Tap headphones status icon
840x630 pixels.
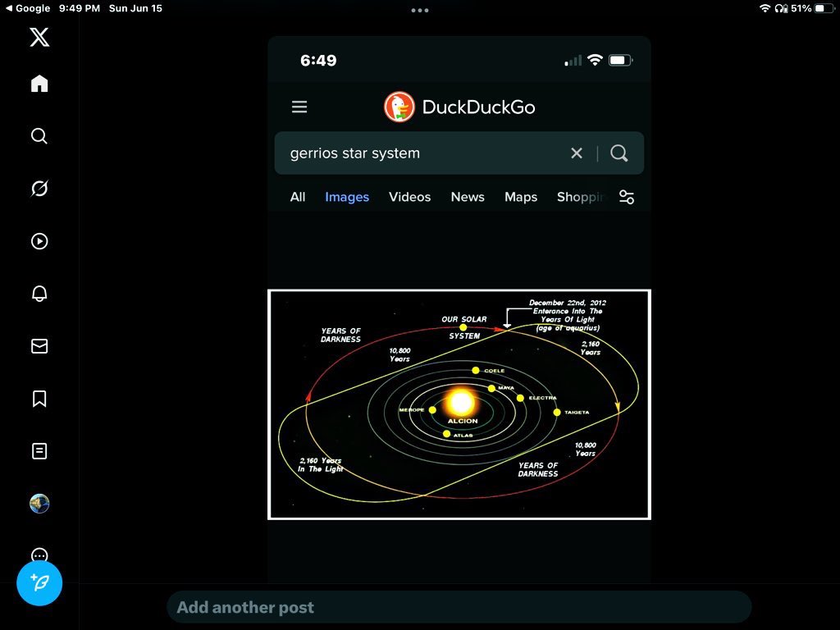point(781,8)
